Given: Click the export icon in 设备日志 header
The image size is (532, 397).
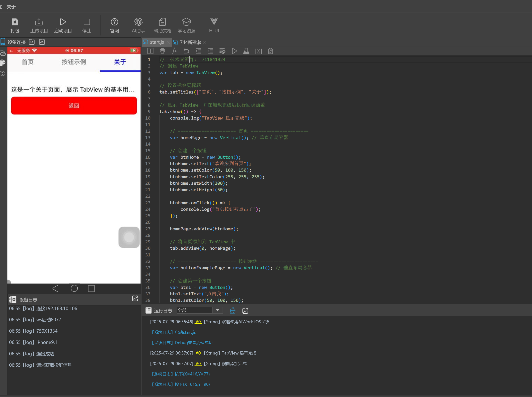Looking at the screenshot, I should pyautogui.click(x=135, y=299).
